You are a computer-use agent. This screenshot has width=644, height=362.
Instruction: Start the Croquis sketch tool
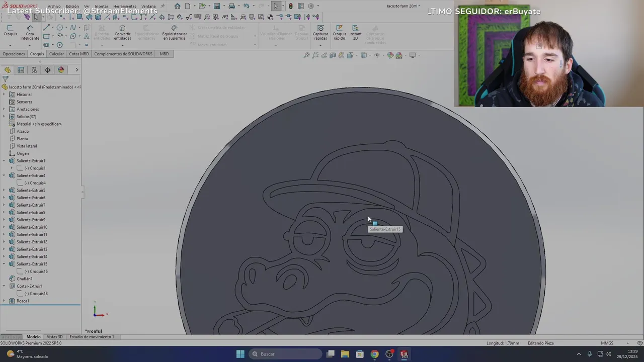[10, 31]
